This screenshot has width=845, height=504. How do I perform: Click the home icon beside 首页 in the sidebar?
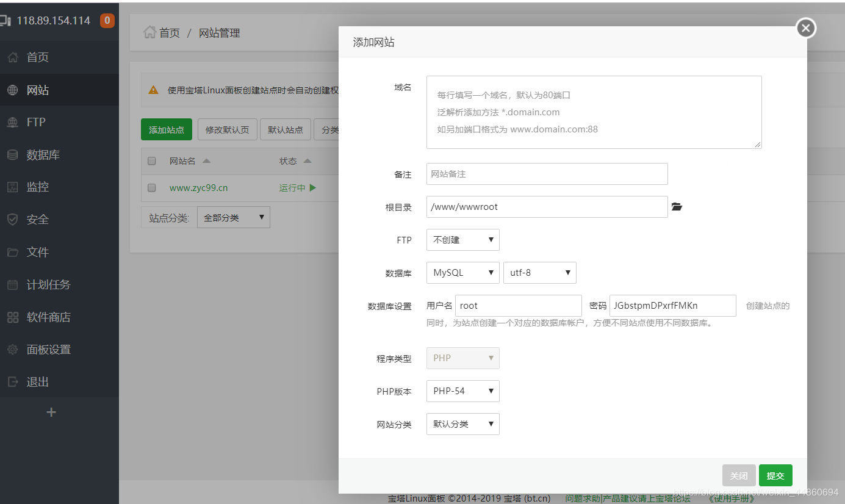click(x=13, y=57)
